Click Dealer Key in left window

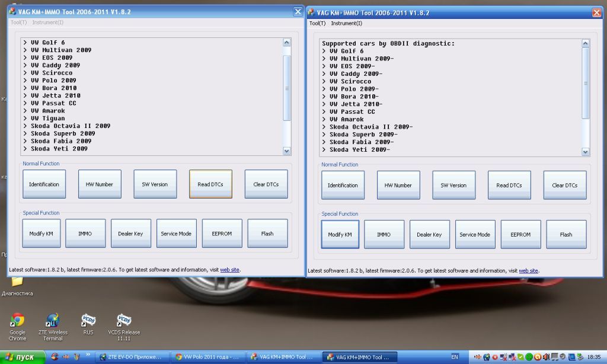click(x=131, y=233)
